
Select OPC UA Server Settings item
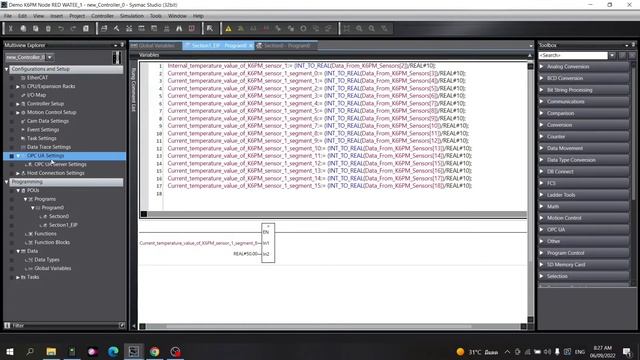click(60, 164)
